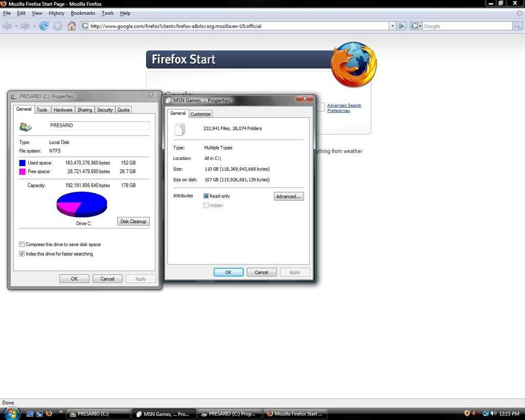Select General tab in MSN Games Properties

[178, 113]
